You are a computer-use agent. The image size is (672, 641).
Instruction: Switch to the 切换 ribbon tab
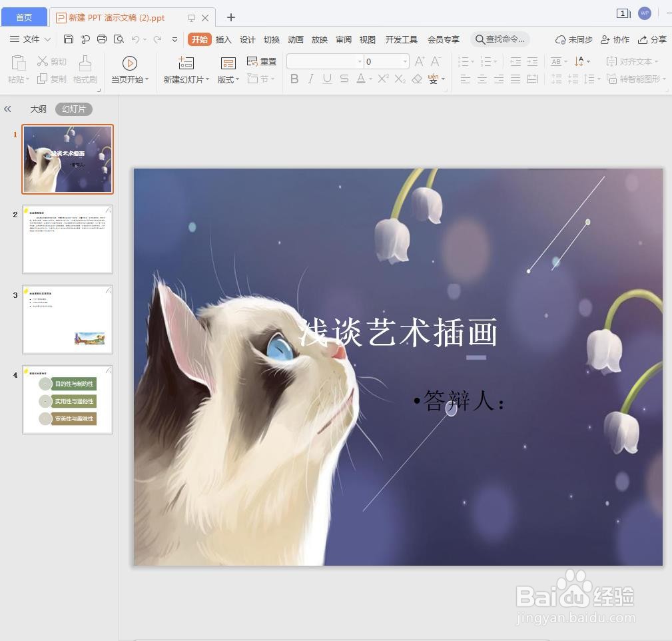click(271, 39)
